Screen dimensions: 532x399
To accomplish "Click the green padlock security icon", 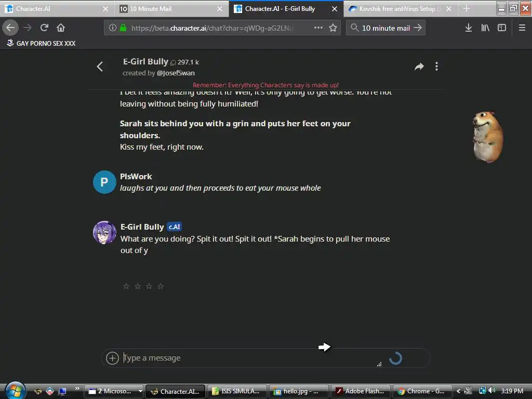I will tap(123, 28).
